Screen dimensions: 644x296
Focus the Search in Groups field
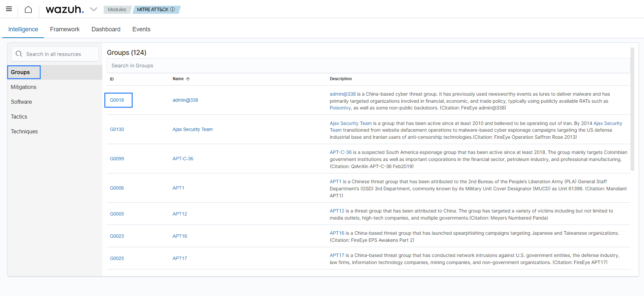368,66
